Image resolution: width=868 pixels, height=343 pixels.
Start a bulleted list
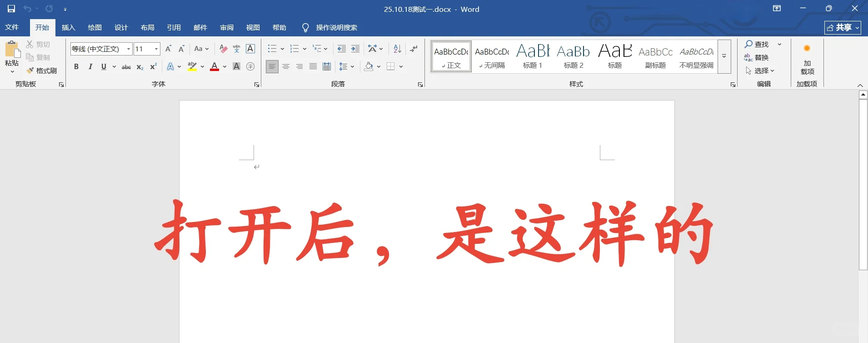pos(272,49)
